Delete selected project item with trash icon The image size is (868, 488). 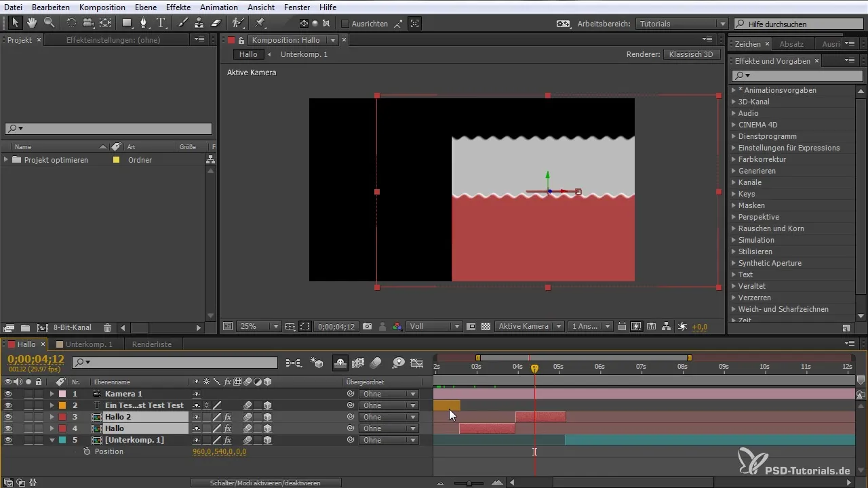(x=107, y=327)
